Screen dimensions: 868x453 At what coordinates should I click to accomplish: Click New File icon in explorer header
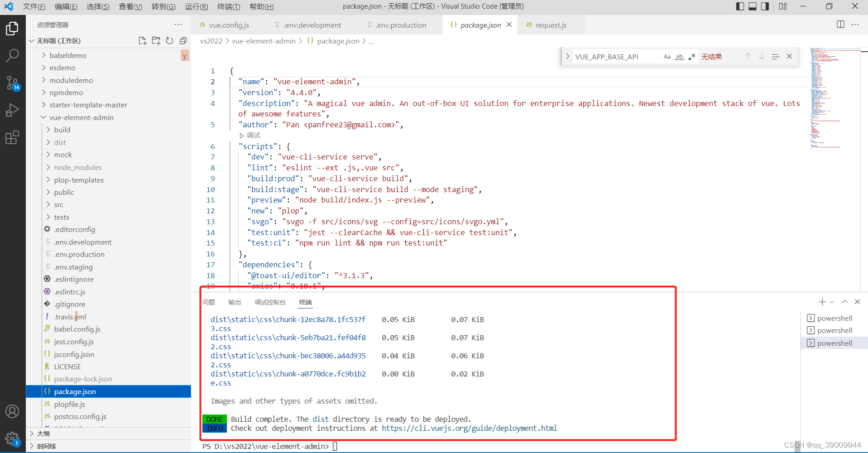click(142, 41)
